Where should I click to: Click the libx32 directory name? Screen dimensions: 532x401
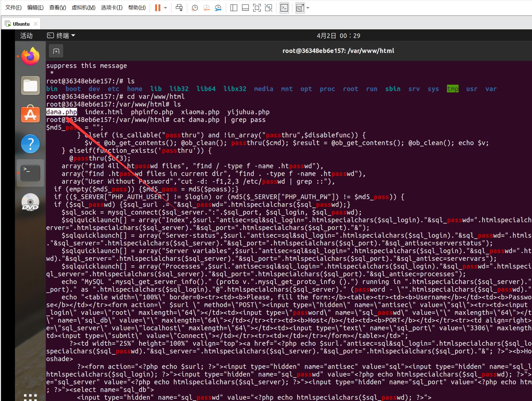point(235,89)
